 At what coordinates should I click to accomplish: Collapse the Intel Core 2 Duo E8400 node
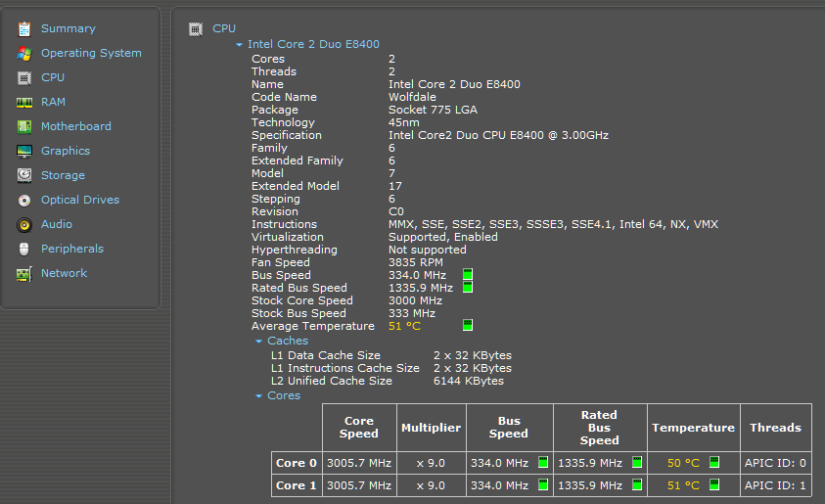239,45
